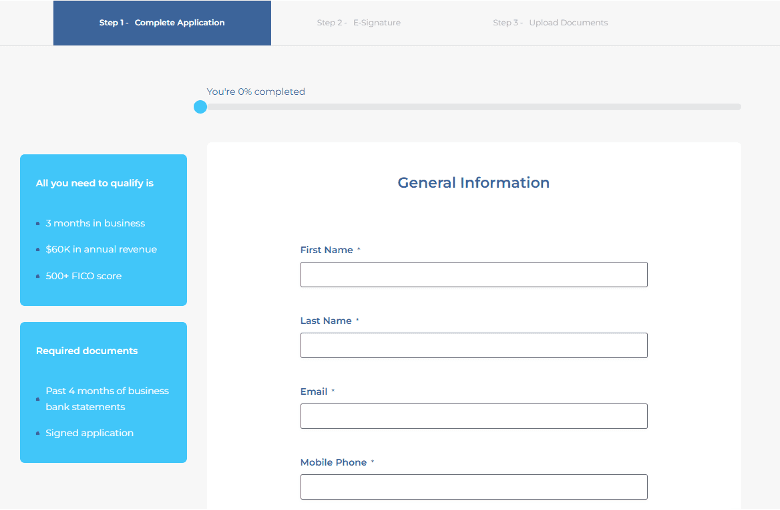This screenshot has height=510, width=780.
Task: Select the Email input field
Action: [x=473, y=416]
